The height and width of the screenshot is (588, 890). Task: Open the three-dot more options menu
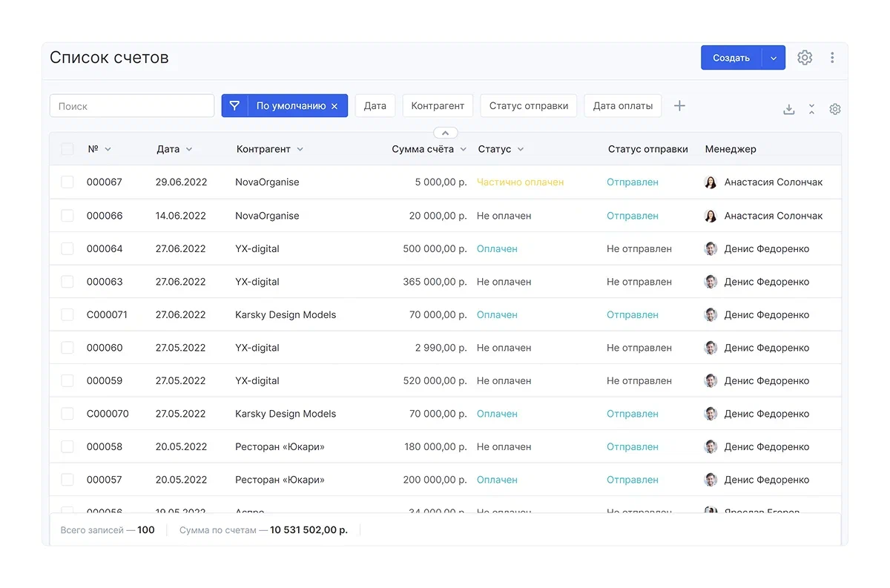click(x=832, y=58)
